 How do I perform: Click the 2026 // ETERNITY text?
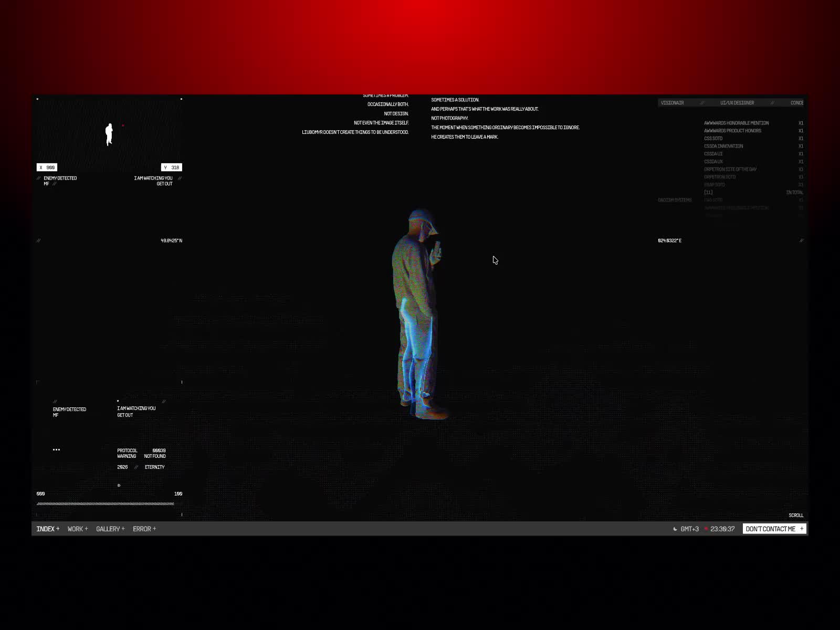coord(141,467)
